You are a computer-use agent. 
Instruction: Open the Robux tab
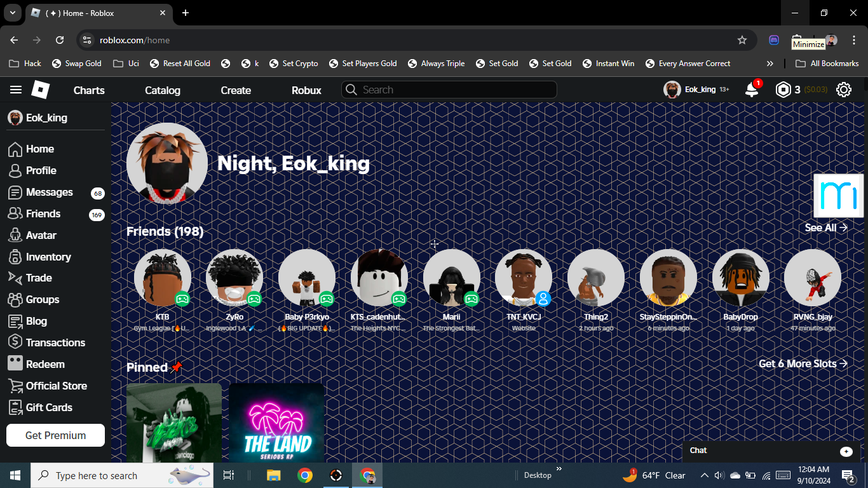point(306,90)
